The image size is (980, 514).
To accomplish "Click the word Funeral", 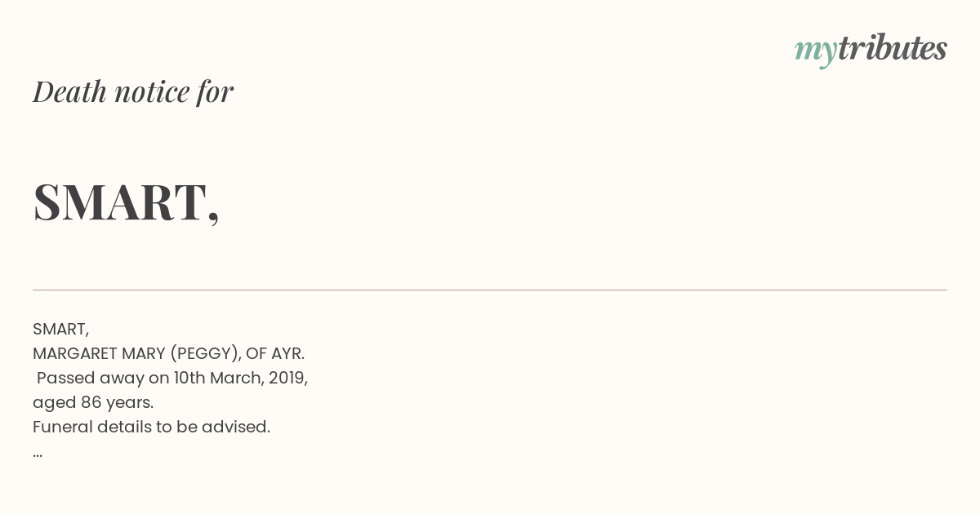I will [62, 428].
